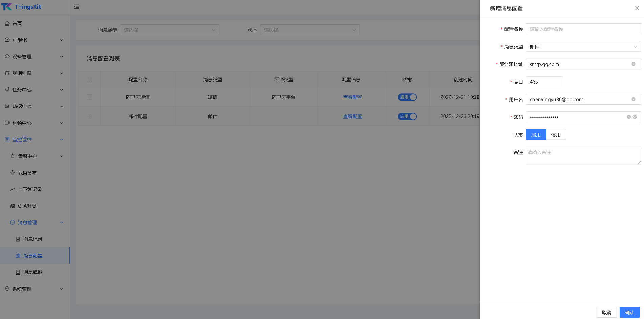Show password using the eye icon
Viewport: 644px width, 319px height.
pyautogui.click(x=635, y=117)
